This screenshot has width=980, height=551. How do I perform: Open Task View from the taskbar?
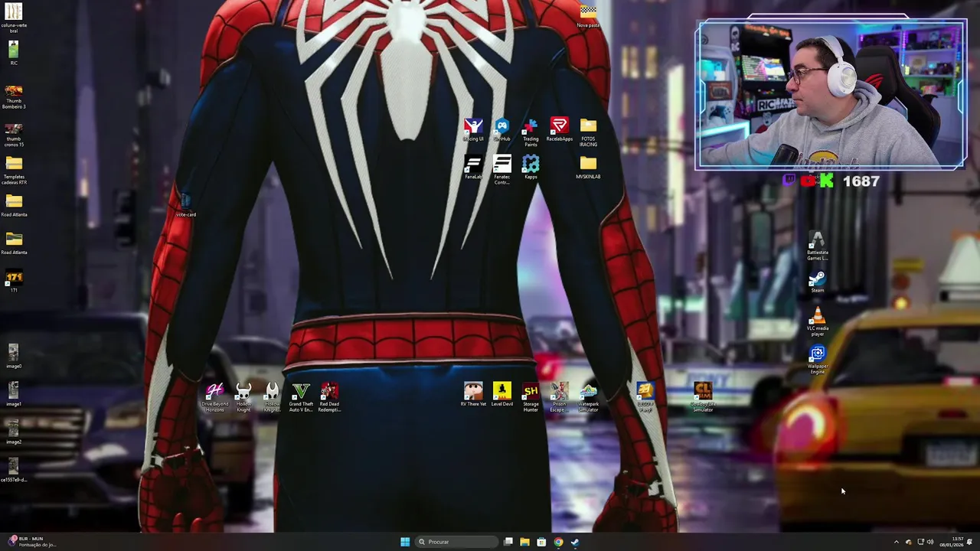click(508, 542)
